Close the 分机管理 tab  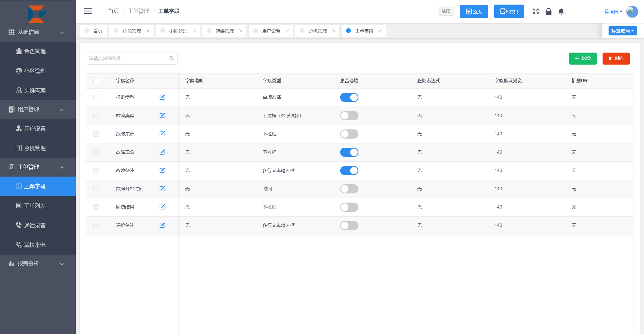point(334,31)
